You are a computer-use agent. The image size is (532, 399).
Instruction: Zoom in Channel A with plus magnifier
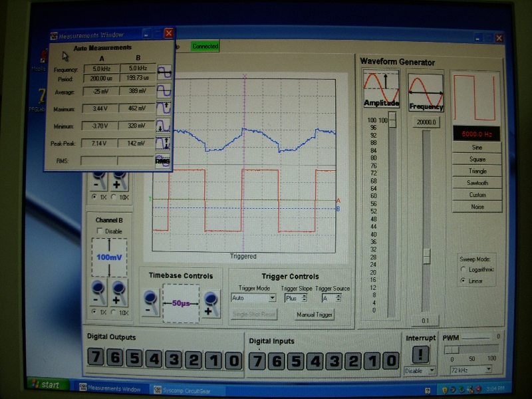coord(119,181)
